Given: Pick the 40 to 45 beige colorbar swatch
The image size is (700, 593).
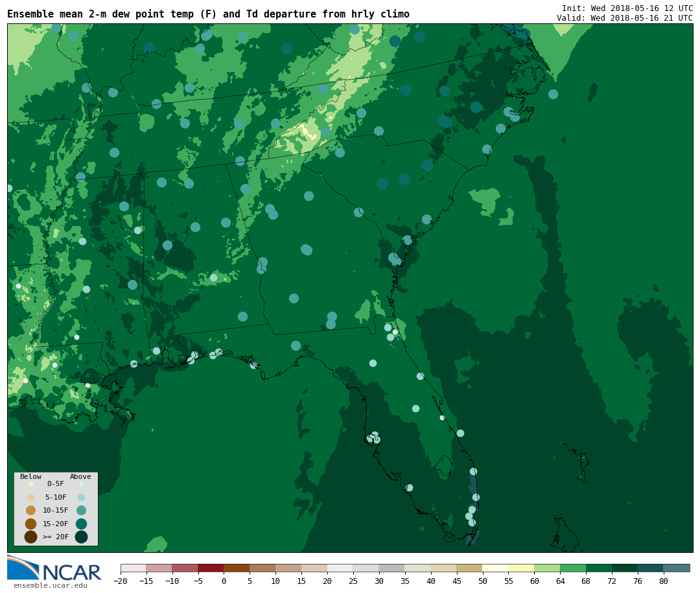Looking at the screenshot, I should [x=444, y=568].
